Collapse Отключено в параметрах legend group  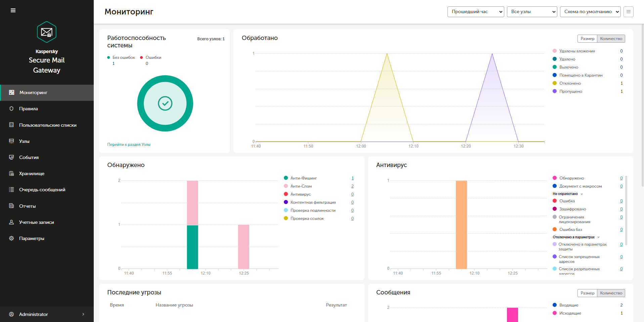point(599,237)
